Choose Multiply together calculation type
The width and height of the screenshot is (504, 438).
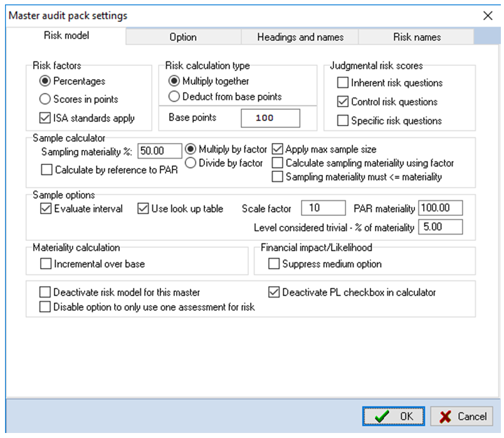(x=174, y=81)
